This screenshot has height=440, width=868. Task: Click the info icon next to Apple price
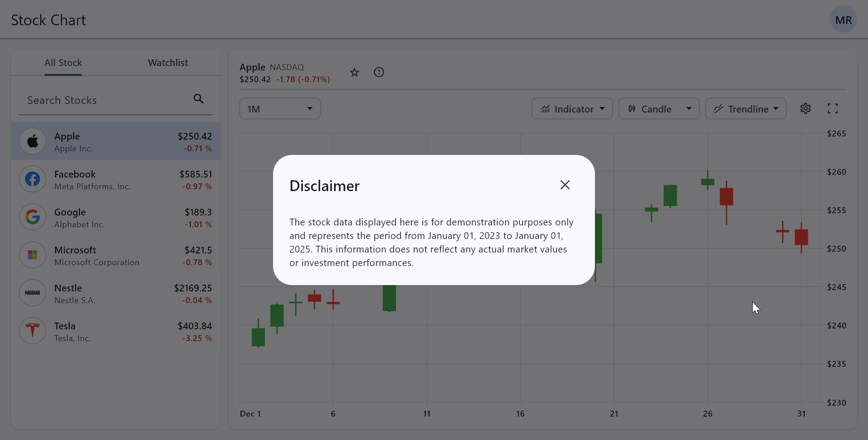[x=379, y=72]
